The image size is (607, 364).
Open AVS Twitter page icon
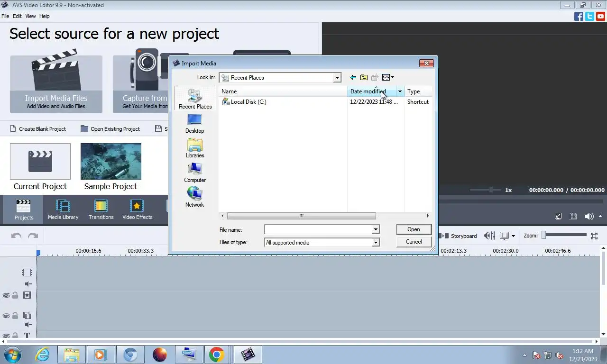click(589, 16)
